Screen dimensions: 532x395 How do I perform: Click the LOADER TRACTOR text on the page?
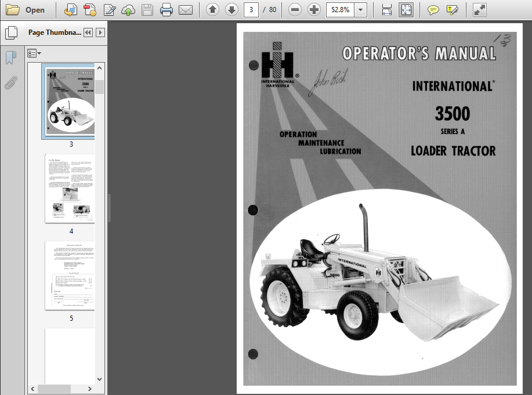point(453,151)
